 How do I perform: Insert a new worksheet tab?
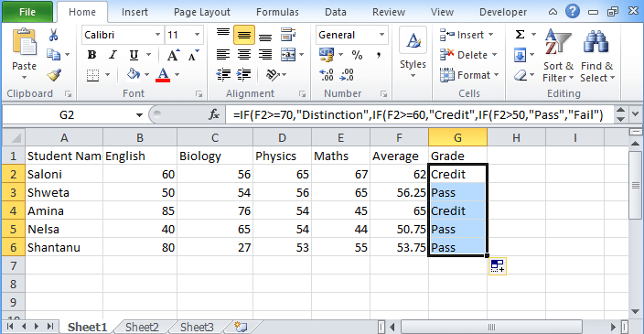(x=241, y=327)
